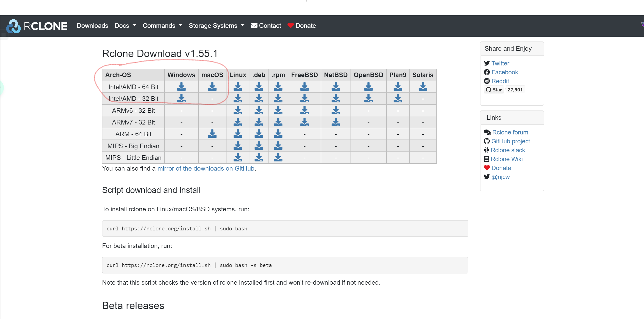Download .deb Intel/AMD 64 Bit package
Image resolution: width=644 pixels, height=319 pixels.
coord(259,87)
